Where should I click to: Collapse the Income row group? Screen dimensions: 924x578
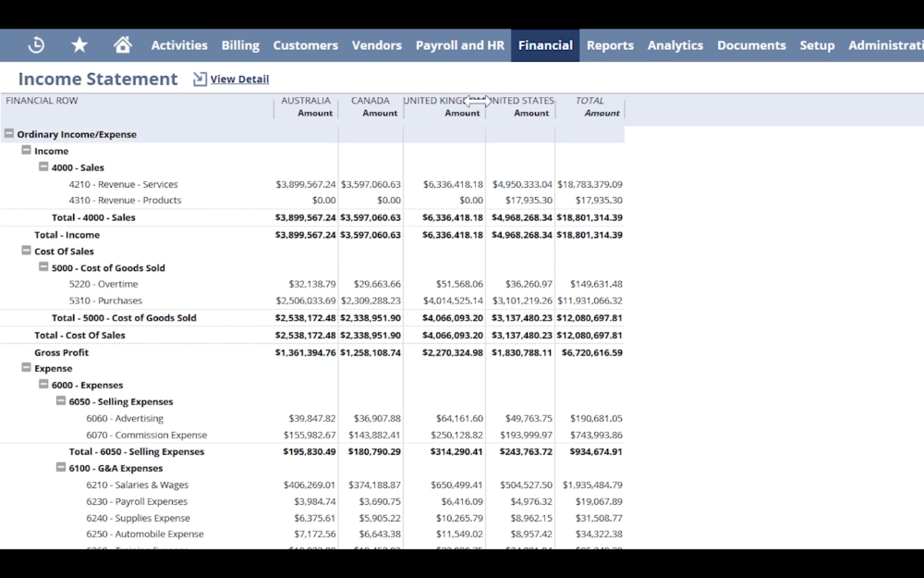coord(27,151)
